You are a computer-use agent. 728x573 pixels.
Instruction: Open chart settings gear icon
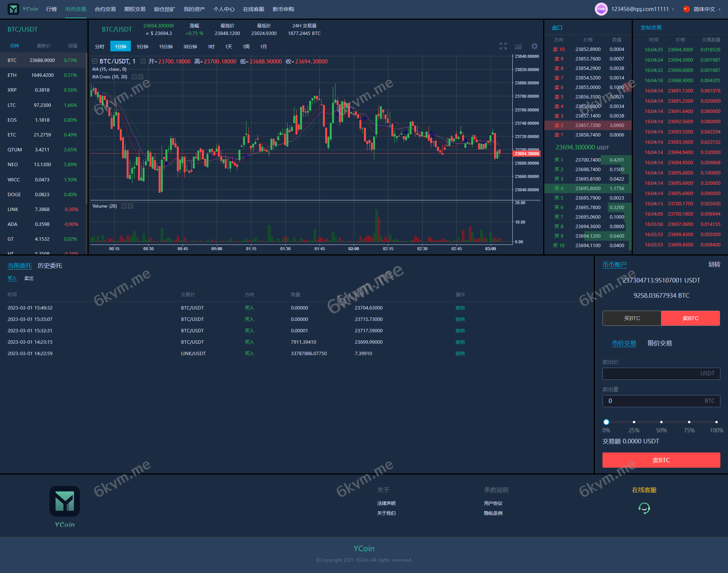tap(534, 46)
